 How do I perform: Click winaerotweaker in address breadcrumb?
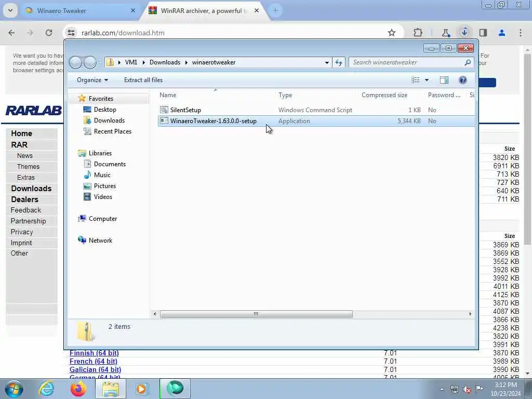click(x=214, y=62)
